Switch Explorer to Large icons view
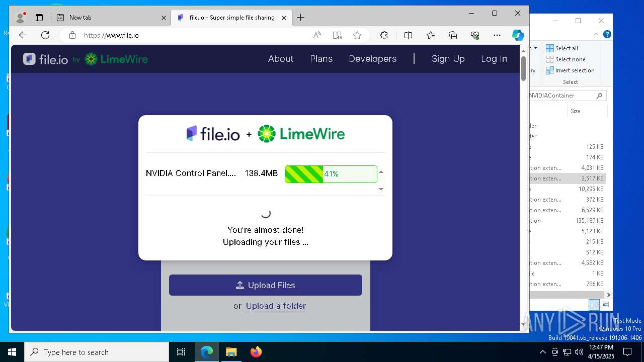This screenshot has width=644, height=362. (x=605, y=305)
